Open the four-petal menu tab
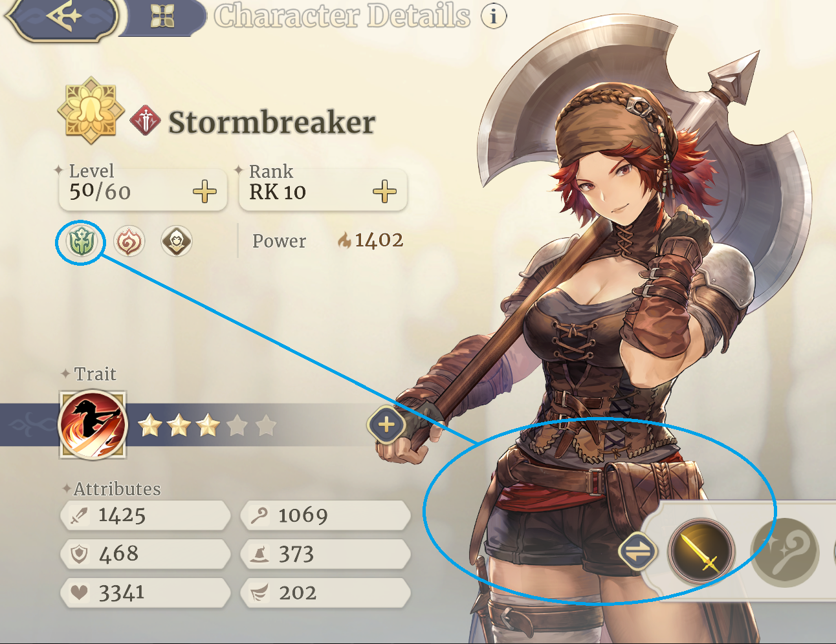836x644 pixels. (162, 17)
